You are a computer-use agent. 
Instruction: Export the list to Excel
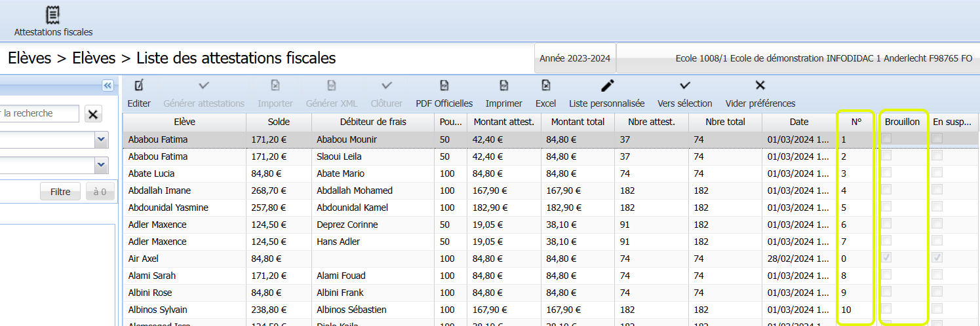[x=545, y=86]
